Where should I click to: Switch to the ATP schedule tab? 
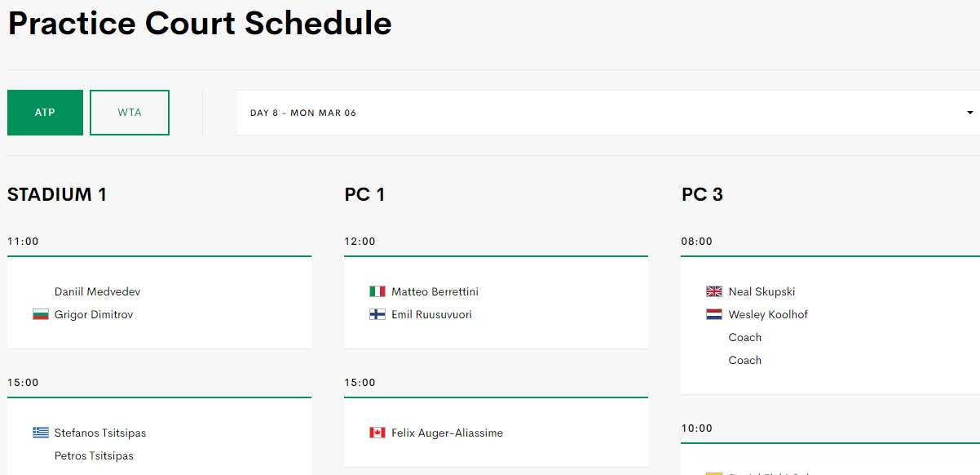45,113
